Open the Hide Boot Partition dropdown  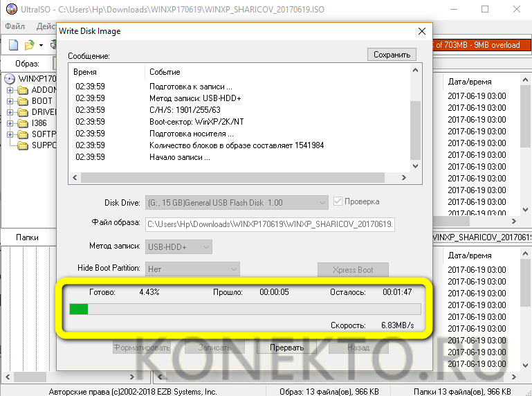[x=193, y=269]
